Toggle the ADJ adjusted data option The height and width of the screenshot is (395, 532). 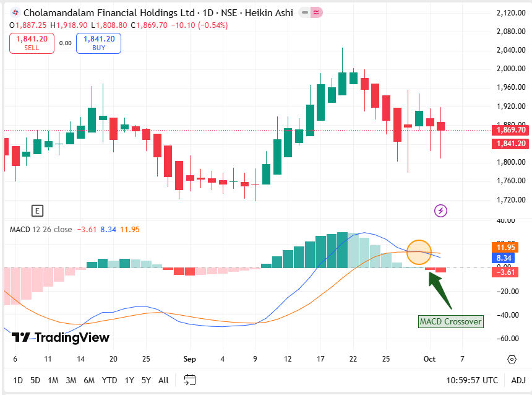(518, 380)
